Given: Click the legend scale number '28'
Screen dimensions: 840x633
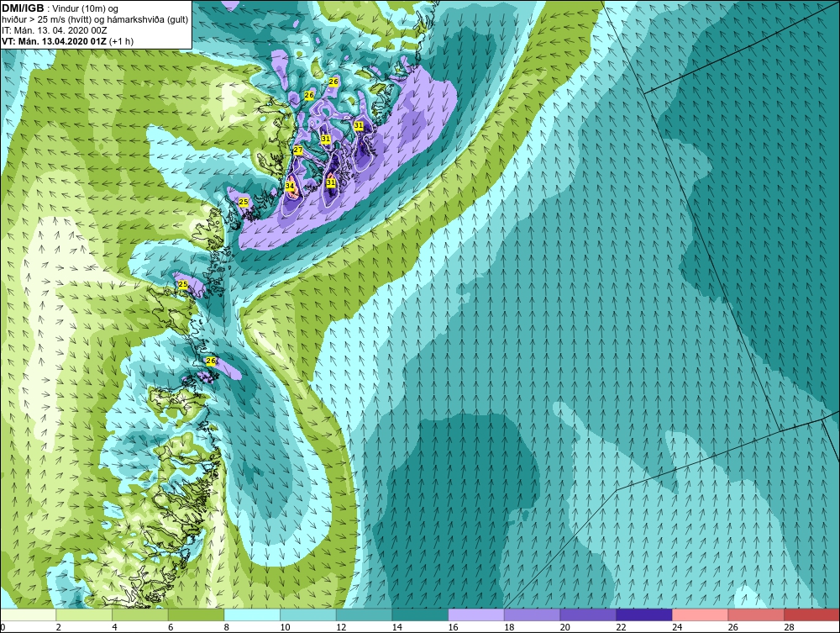Looking at the screenshot, I should 789,627.
